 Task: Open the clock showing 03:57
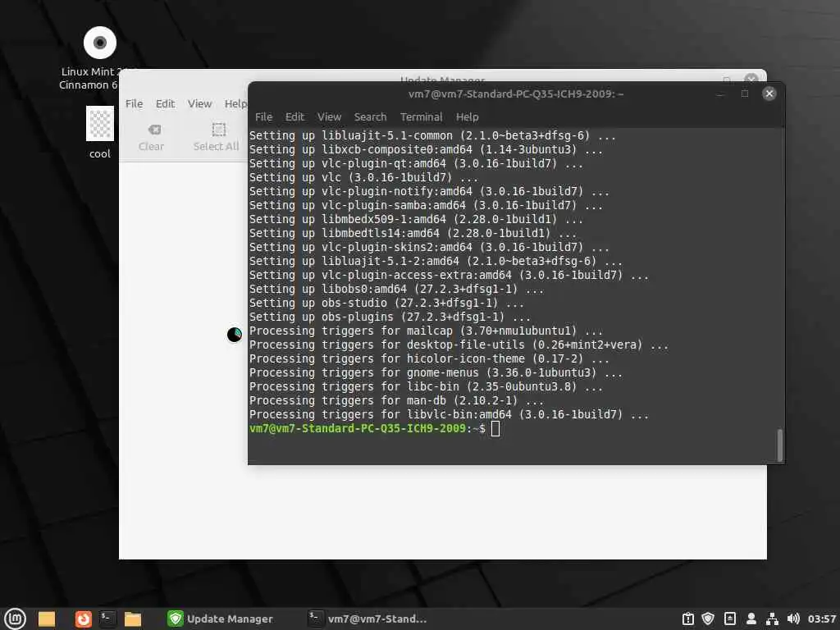tap(822, 619)
